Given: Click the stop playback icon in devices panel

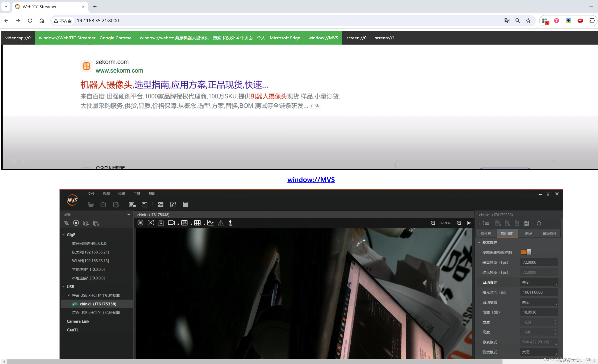Looking at the screenshot, I should pyautogui.click(x=76, y=223).
